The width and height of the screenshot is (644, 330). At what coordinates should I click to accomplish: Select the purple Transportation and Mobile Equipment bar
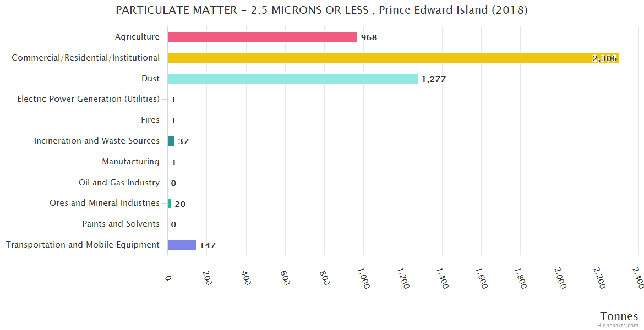(182, 245)
